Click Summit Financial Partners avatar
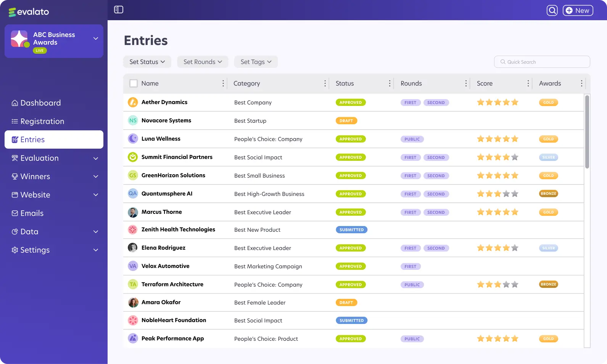Image resolution: width=607 pixels, height=364 pixels. [x=133, y=157]
